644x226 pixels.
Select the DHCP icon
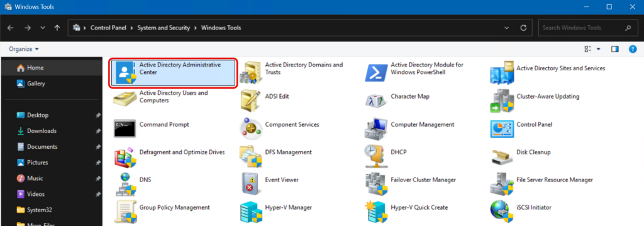coord(377,156)
